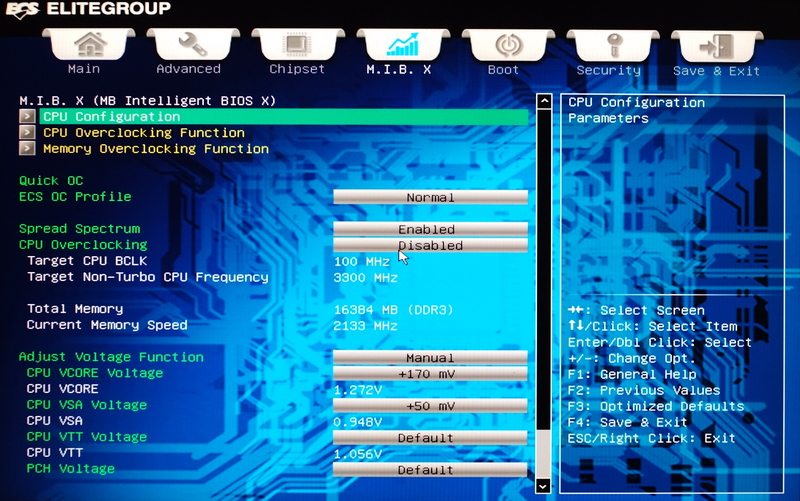This screenshot has height=501, width=800.
Task: Change ECS OC Profile Normal value
Action: (x=430, y=197)
